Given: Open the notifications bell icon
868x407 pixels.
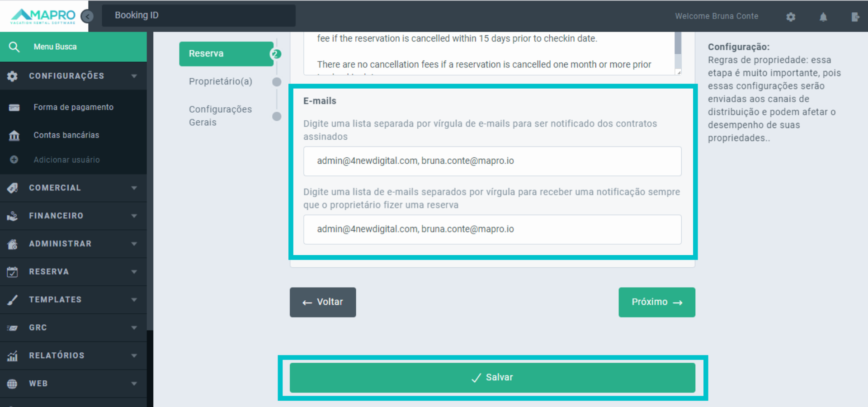Looking at the screenshot, I should 823,17.
